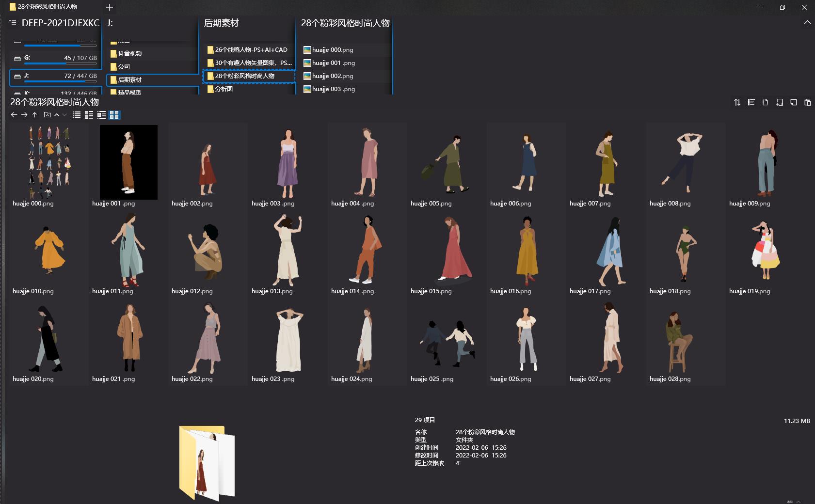Switch to plain list view mode
The width and height of the screenshot is (815, 504).
[x=76, y=115]
